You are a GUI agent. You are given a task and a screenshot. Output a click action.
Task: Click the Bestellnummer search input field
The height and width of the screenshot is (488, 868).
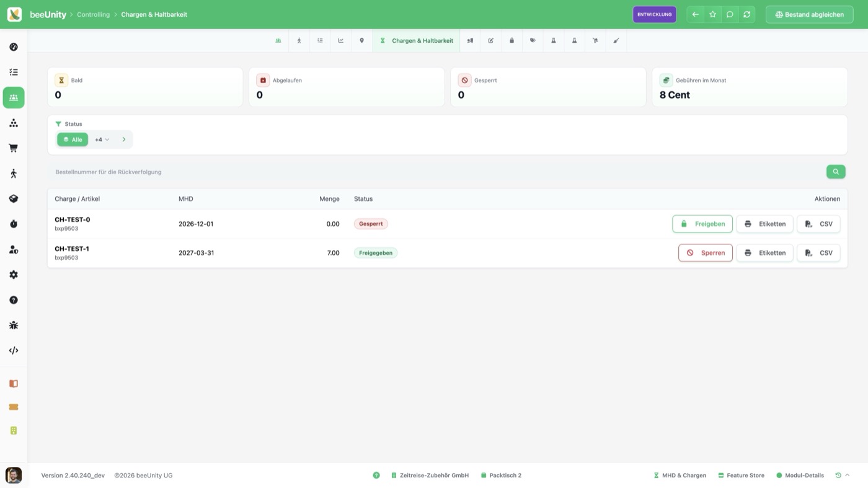436,172
